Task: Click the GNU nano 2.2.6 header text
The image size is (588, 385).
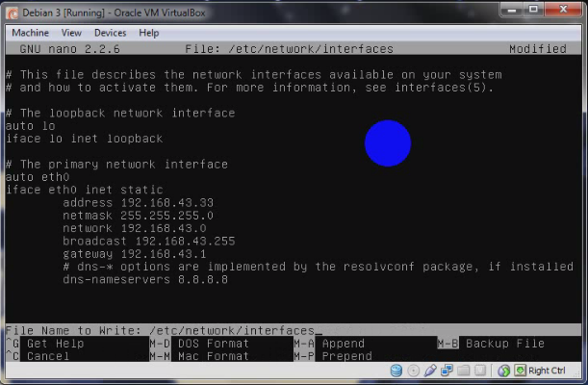Action: click(69, 49)
